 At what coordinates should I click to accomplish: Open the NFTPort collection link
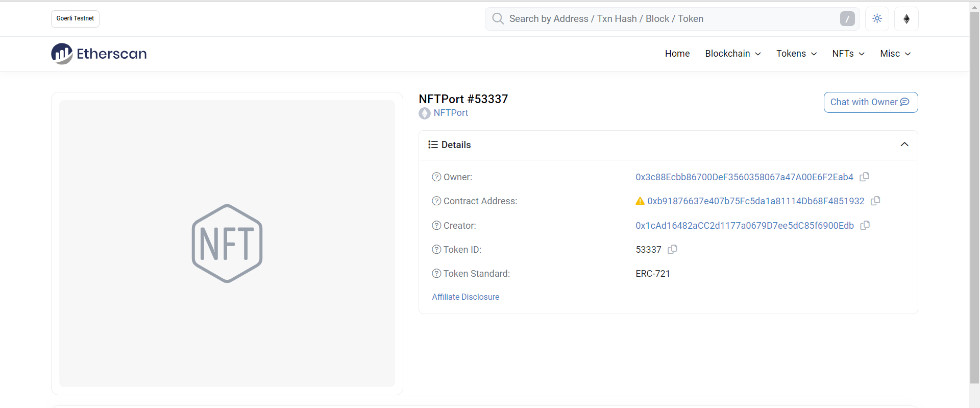point(451,113)
